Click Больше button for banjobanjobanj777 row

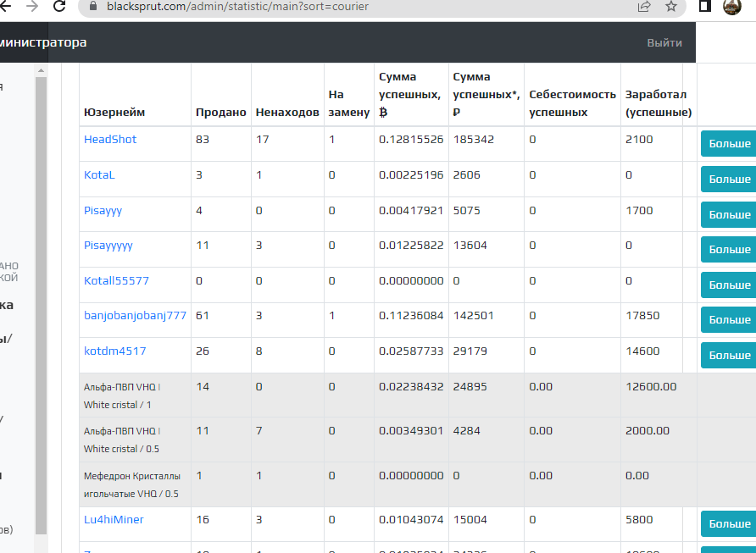(729, 320)
